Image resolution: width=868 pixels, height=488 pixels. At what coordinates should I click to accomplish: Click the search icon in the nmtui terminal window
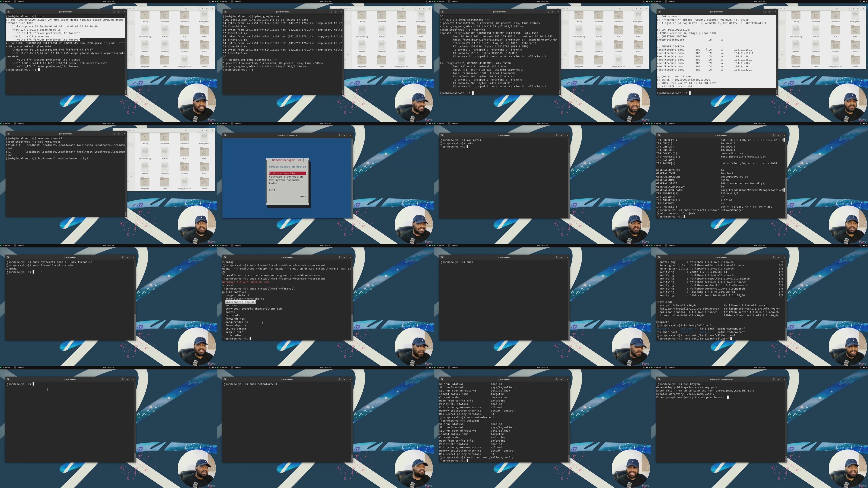click(x=340, y=135)
